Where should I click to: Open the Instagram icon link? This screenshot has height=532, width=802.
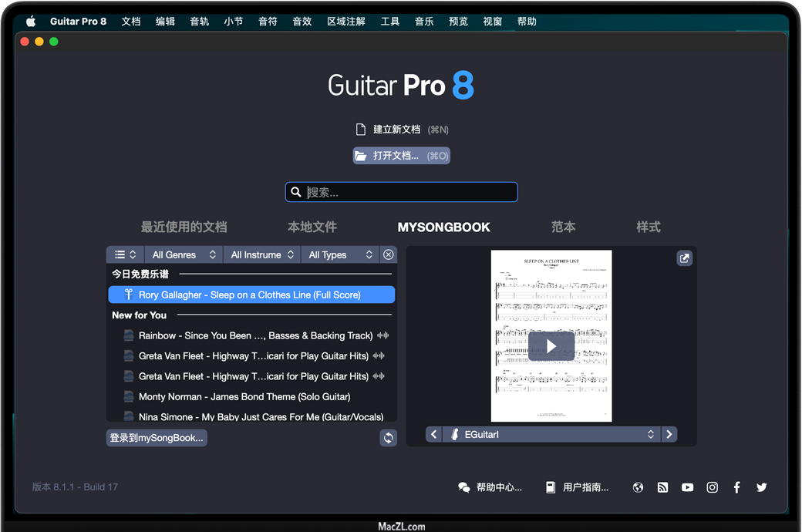point(712,487)
